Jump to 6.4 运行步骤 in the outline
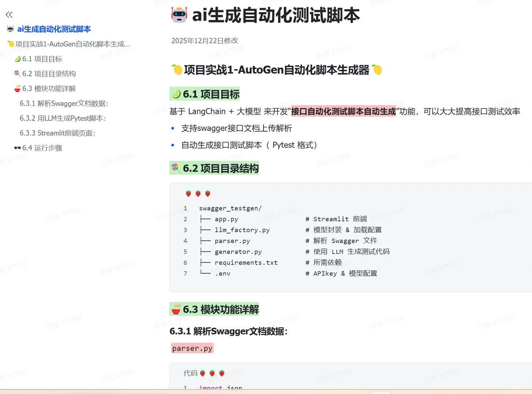The height and width of the screenshot is (394, 532). (x=42, y=148)
